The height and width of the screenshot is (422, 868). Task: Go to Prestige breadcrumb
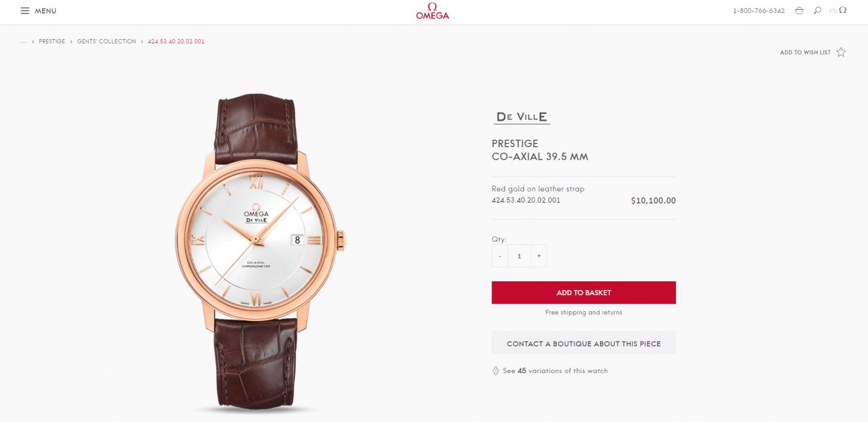click(x=52, y=41)
